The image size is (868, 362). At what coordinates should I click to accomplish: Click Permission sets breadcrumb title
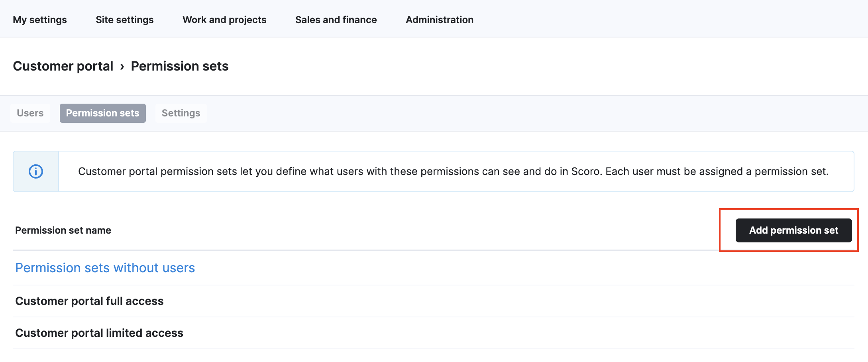click(x=180, y=66)
